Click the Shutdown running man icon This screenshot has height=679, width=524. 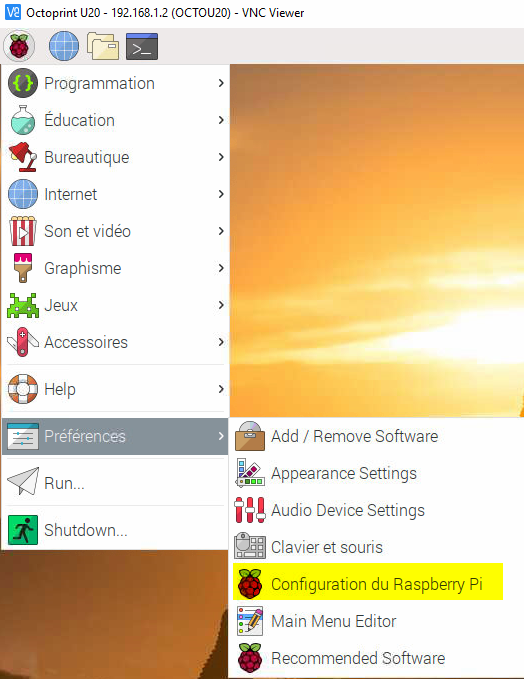[x=23, y=530]
